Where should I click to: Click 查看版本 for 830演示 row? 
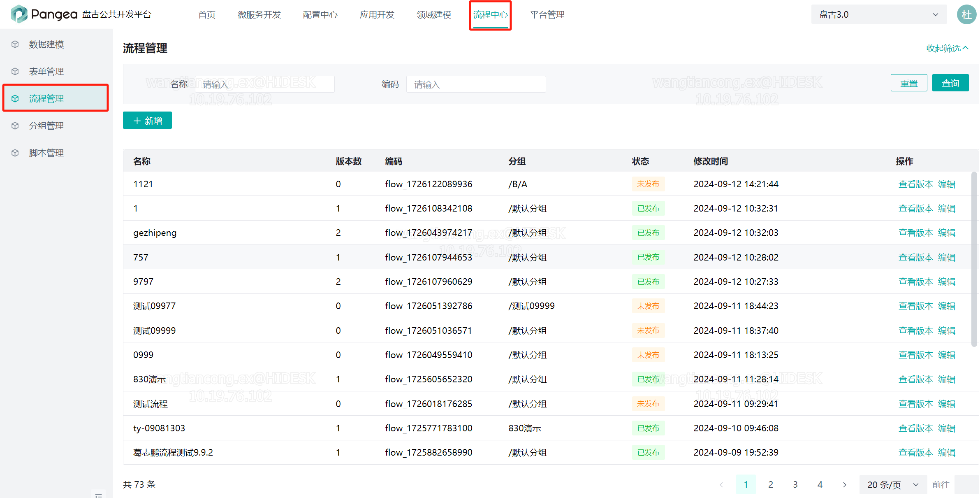(x=915, y=379)
